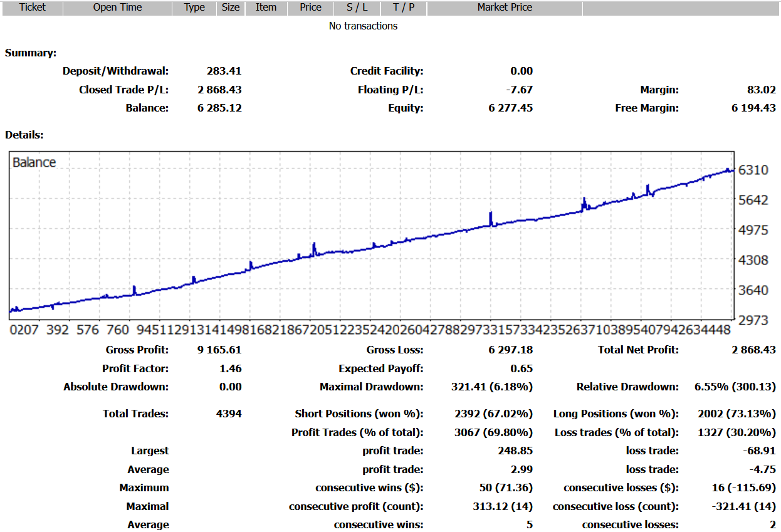This screenshot has height=532, width=781.
Task: Select the Short Positions value 2392 (67.02%)
Action: tap(494, 414)
